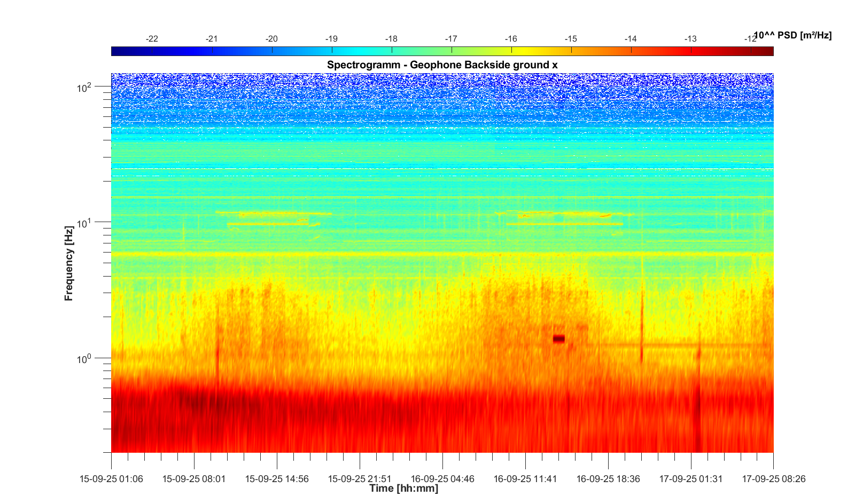Select the Time [hh:mm] x-axis label
Image resolution: width=855 pixels, height=504 pixels.
[x=403, y=488]
